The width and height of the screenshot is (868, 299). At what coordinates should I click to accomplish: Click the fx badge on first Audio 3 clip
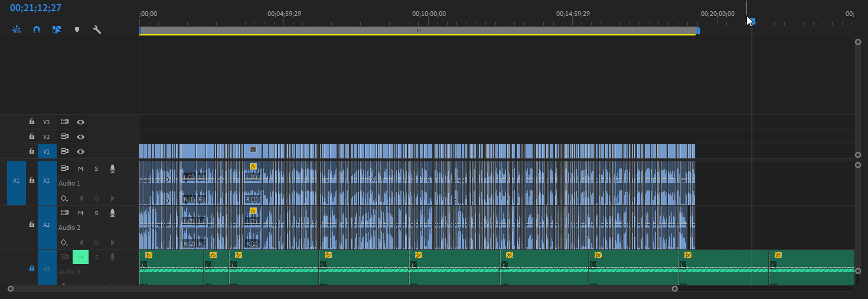[x=149, y=255]
